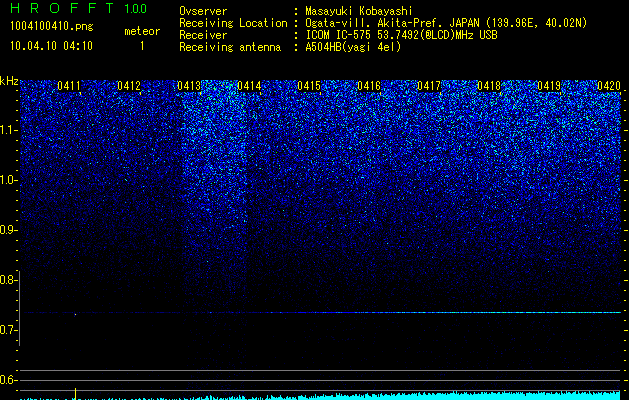Click the ICOM IC-575 receiver text
The width and height of the screenshot is (629, 400).
coord(401,35)
